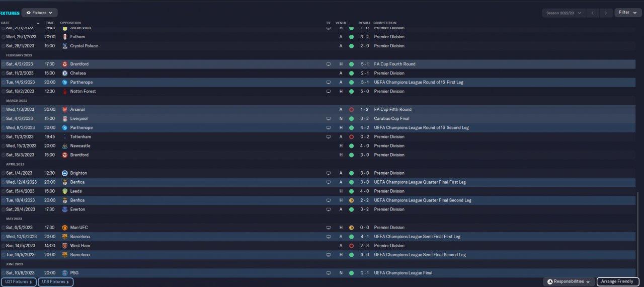Click the Nottm Forest club badge

pyautogui.click(x=64, y=91)
